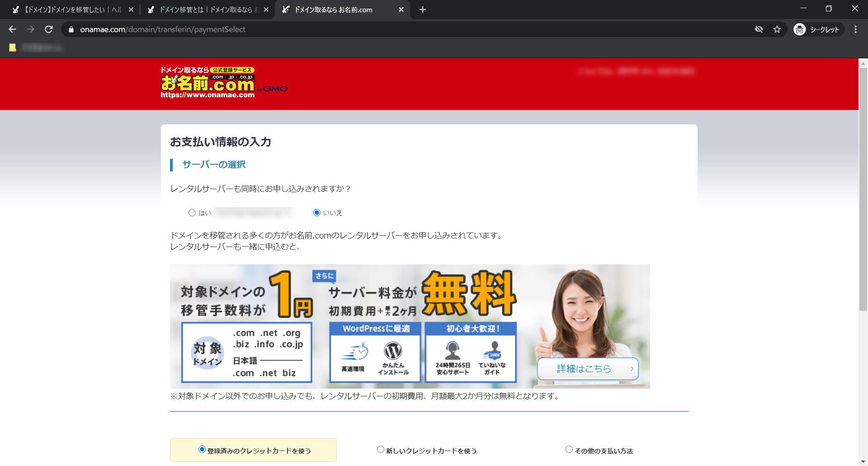Select はい for rental server
868x466 pixels.
(x=192, y=213)
